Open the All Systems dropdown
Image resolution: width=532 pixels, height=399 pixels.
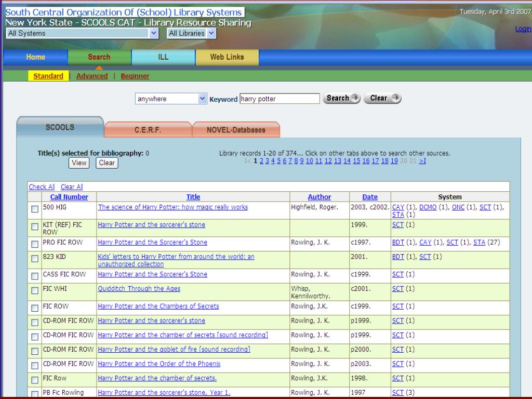pos(83,33)
